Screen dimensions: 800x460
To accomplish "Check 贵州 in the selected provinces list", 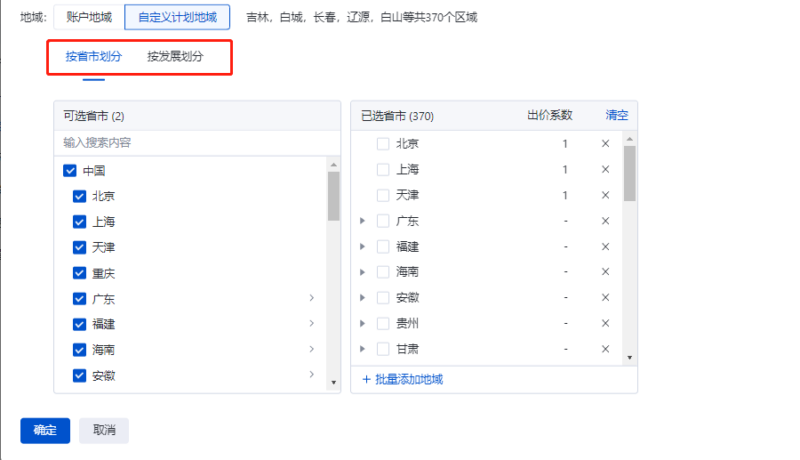I will (x=383, y=323).
